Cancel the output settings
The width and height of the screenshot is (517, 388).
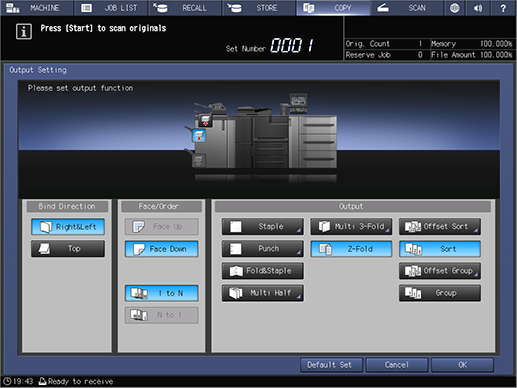click(397, 365)
